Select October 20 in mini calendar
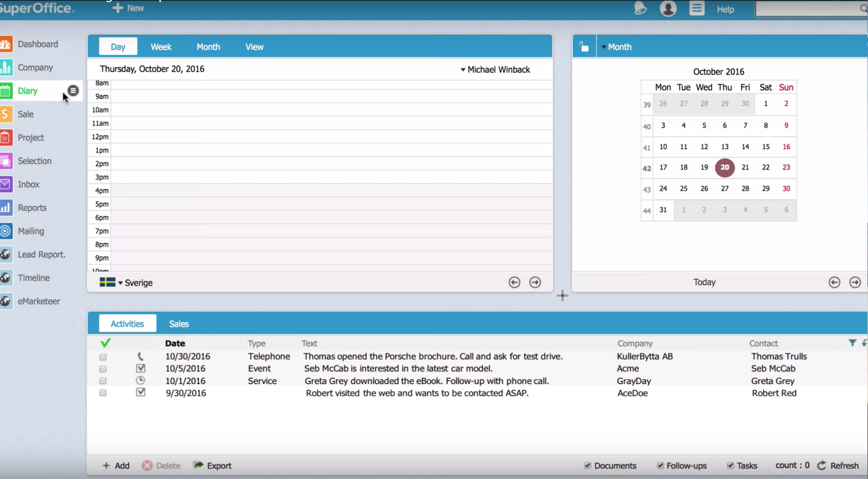 click(x=725, y=167)
